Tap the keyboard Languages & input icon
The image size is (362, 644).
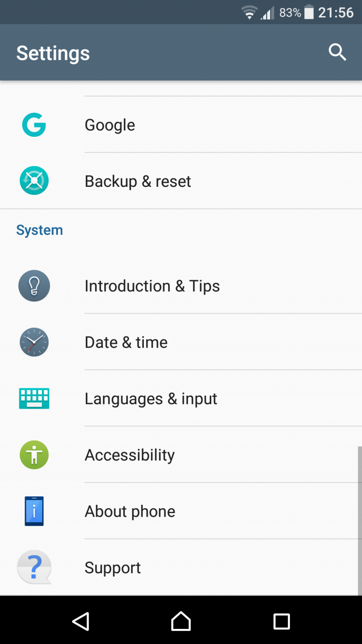click(34, 399)
